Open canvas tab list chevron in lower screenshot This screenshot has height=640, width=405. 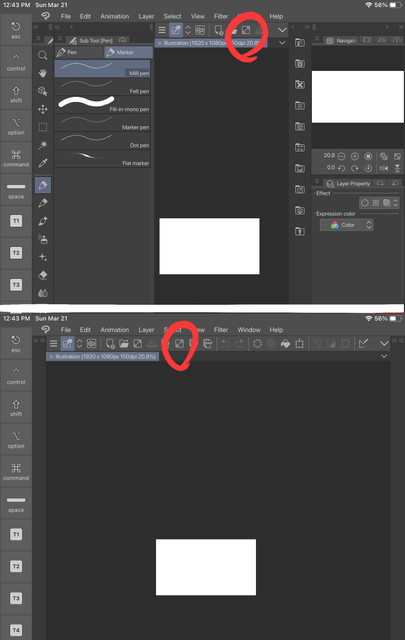(384, 356)
